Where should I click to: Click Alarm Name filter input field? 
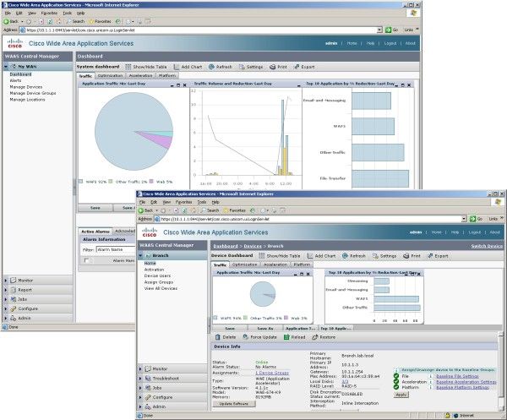click(x=116, y=249)
